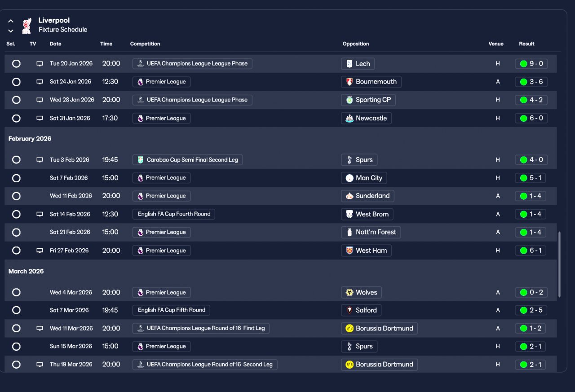This screenshot has height=392, width=575.
Task: View the 6 - 0 result against Newcastle
Action: click(531, 119)
